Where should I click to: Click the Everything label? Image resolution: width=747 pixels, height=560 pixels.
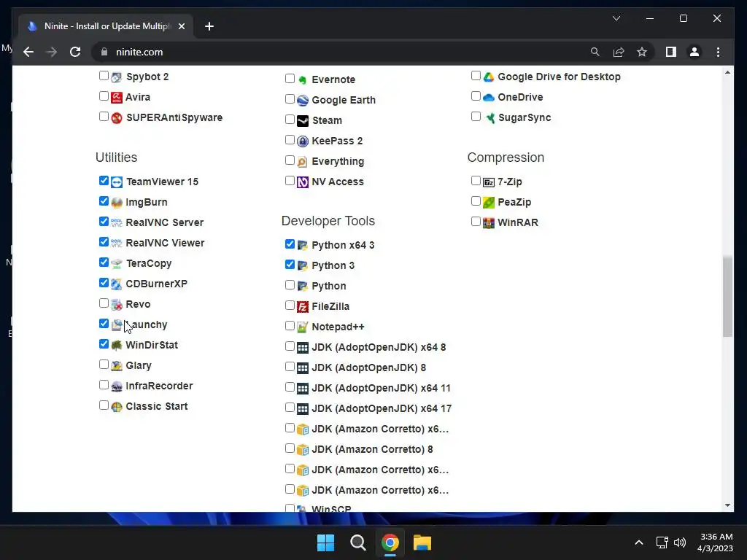(x=338, y=161)
